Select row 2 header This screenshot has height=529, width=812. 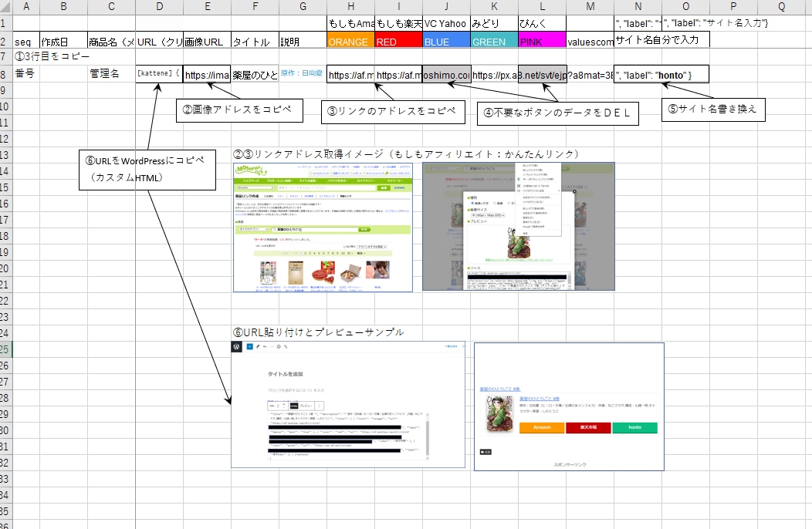(5, 42)
